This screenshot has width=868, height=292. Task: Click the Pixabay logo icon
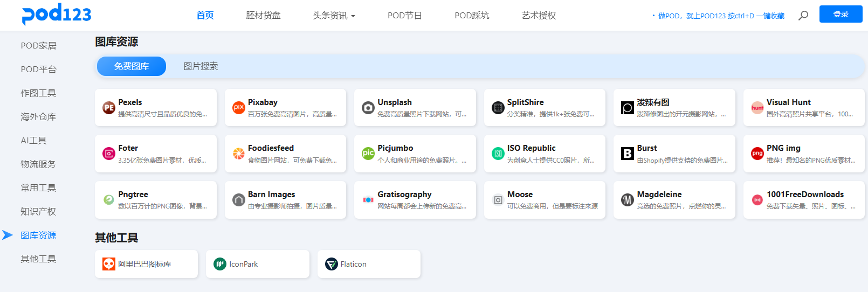238,108
